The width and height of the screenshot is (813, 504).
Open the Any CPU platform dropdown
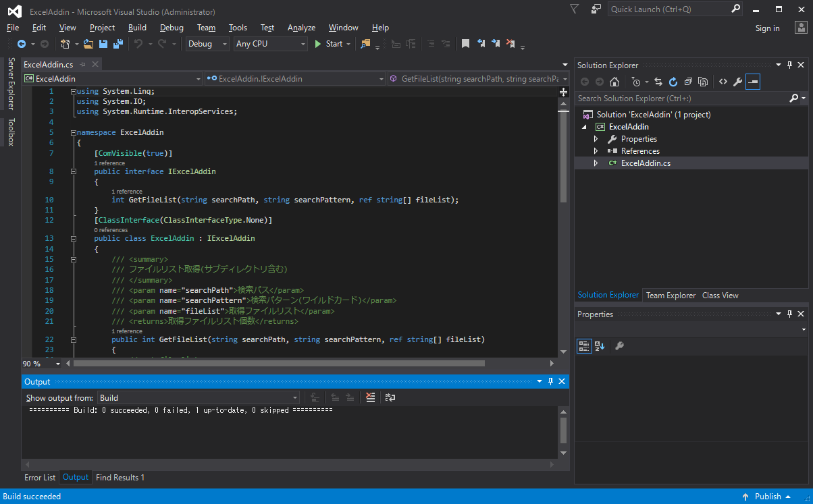[x=271, y=44]
